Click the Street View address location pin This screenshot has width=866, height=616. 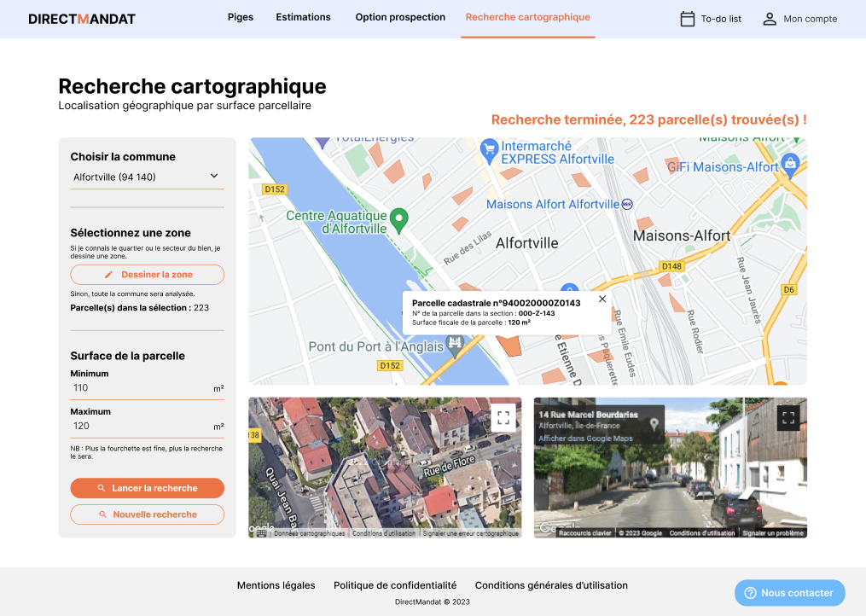(x=654, y=424)
